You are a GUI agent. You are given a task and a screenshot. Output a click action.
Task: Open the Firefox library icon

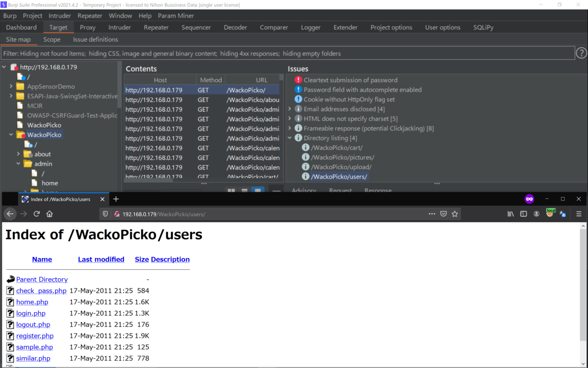tap(511, 214)
